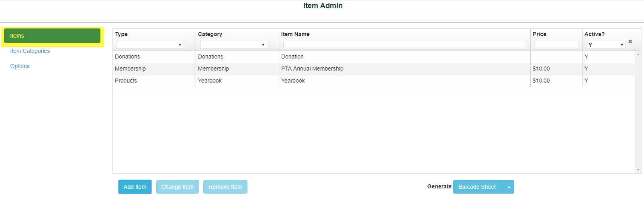Screen dimensions: 644x200
Task: Sort by Price column header
Action: (540, 34)
